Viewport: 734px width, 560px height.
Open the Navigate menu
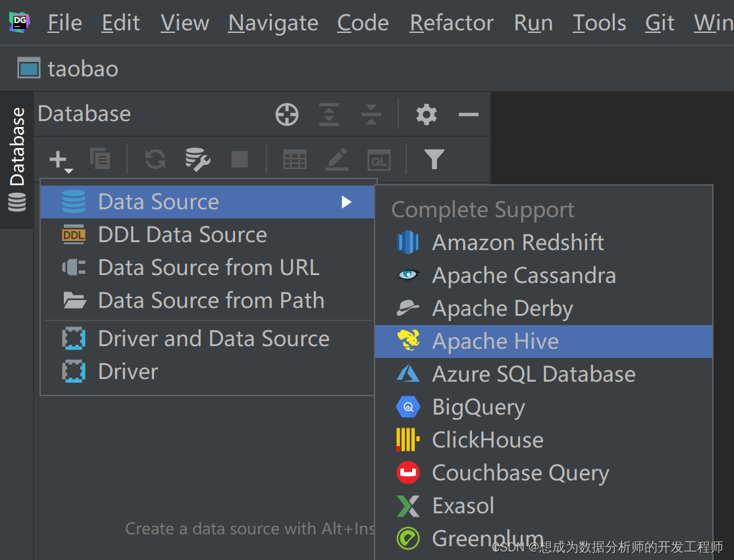click(273, 24)
